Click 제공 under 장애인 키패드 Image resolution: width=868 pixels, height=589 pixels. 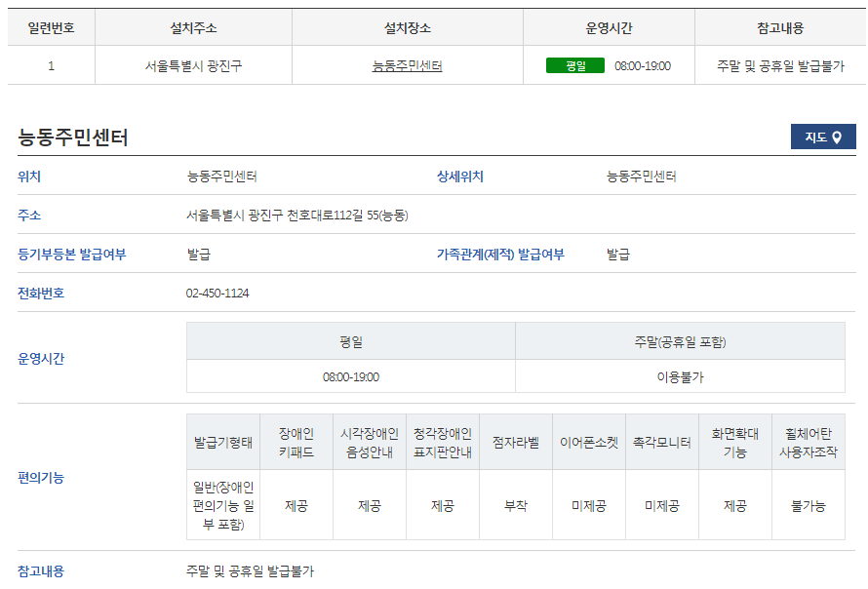(296, 505)
